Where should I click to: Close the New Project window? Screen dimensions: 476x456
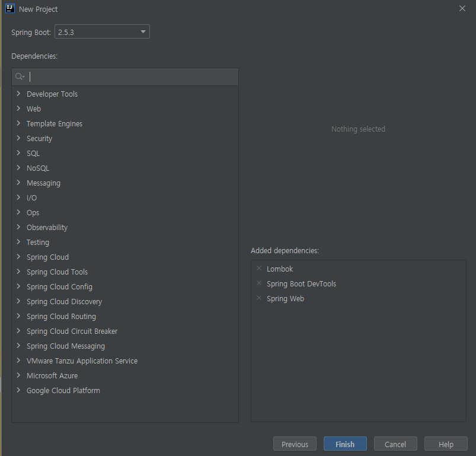coord(462,8)
